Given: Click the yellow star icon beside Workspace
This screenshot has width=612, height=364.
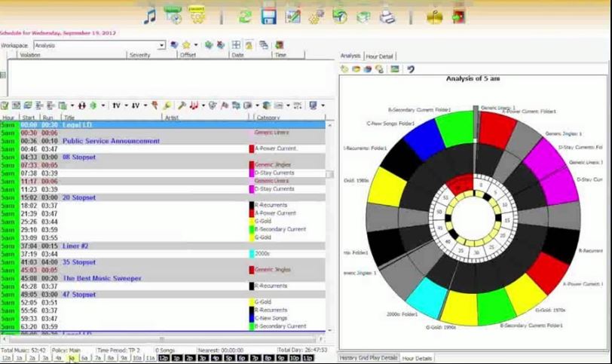Looking at the screenshot, I should [185, 45].
